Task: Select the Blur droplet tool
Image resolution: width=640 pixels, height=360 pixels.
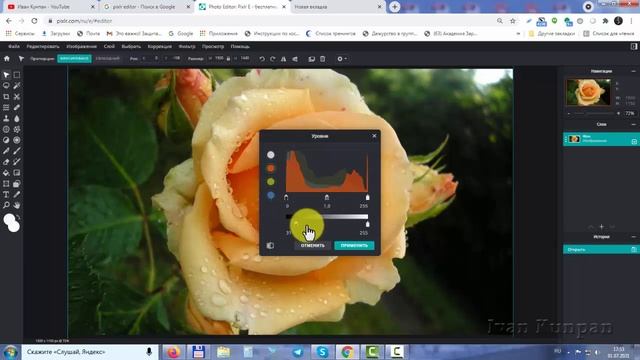Action: [17, 118]
